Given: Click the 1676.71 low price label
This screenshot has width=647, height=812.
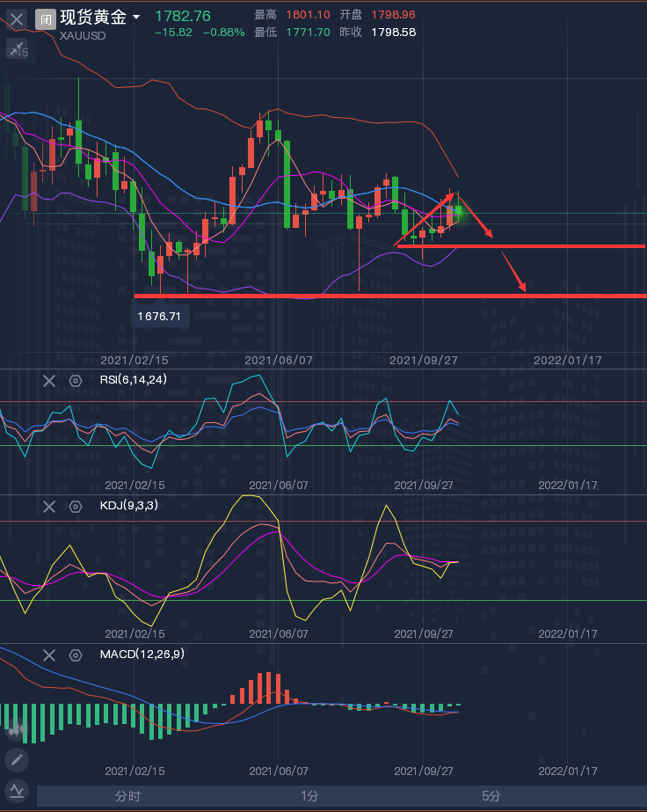Looking at the screenshot, I should coord(159,316).
